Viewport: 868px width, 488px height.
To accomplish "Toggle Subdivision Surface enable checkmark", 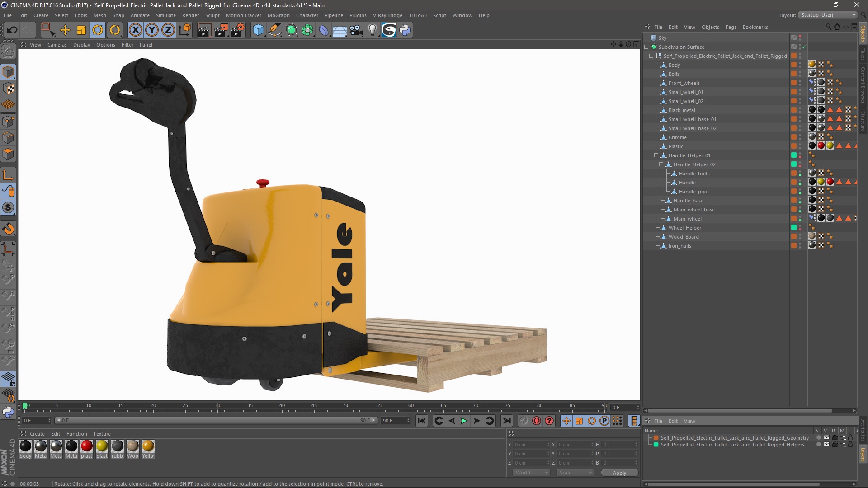I will coord(804,47).
